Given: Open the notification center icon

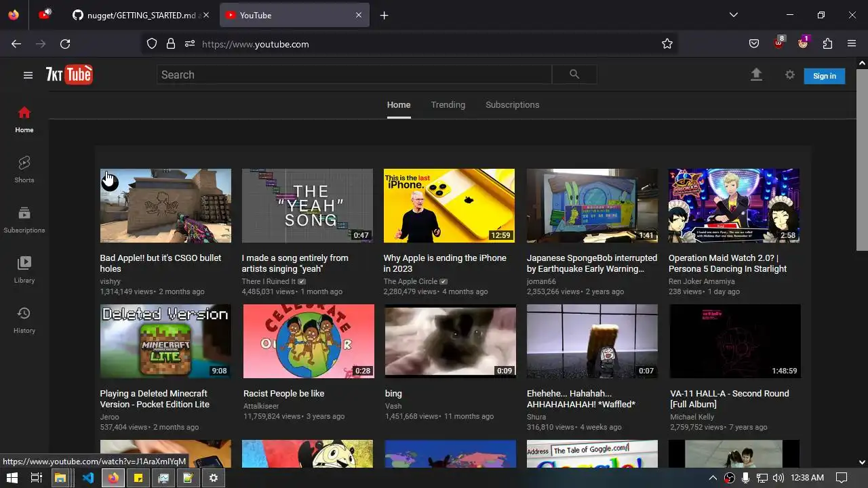Looking at the screenshot, I should [842, 478].
